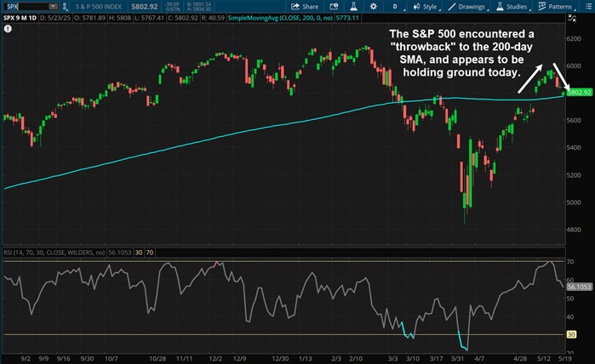595x364 pixels.
Task: Click the current price tag 5802.92 on axis
Action: [579, 92]
